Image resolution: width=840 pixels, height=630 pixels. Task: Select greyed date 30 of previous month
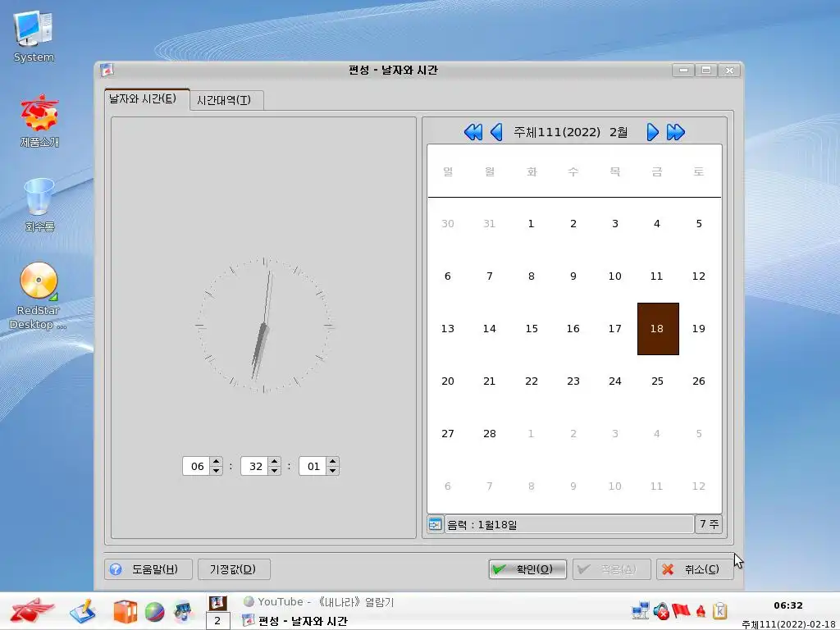click(x=447, y=223)
